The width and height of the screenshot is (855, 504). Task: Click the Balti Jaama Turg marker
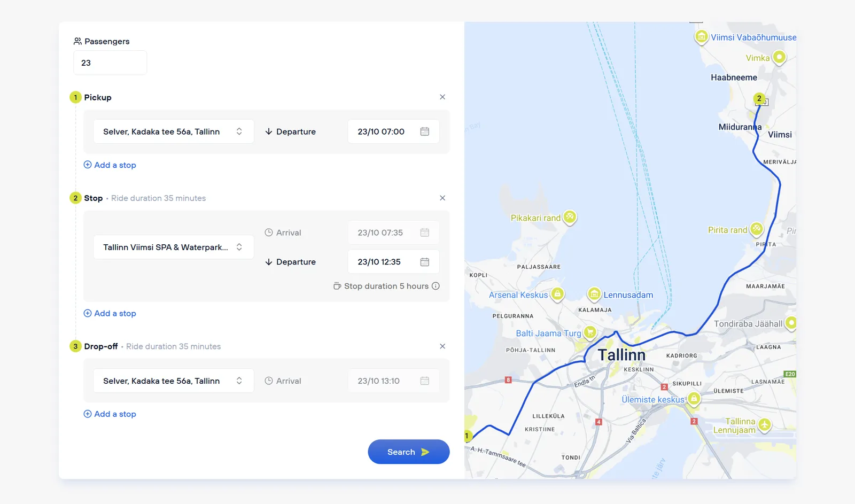[590, 332]
